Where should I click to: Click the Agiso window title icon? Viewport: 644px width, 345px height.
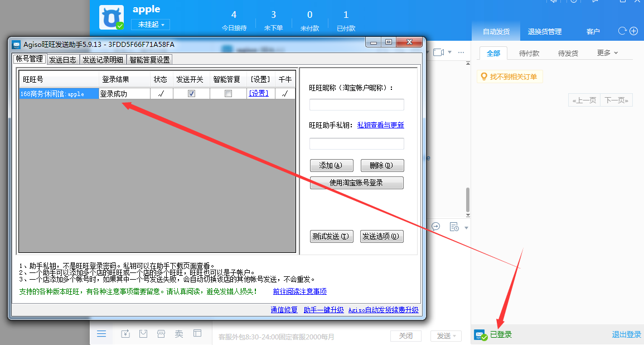pos(16,45)
